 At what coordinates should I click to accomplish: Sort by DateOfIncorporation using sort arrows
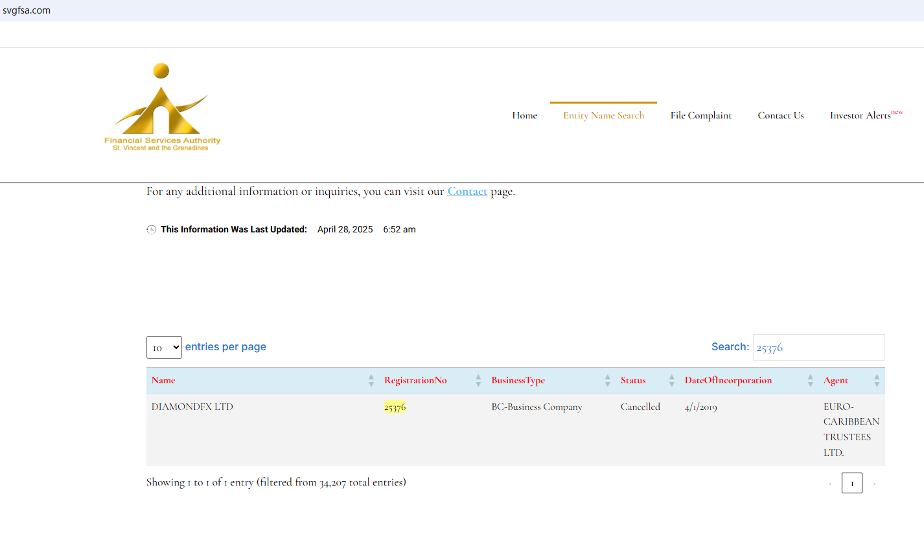(x=810, y=381)
